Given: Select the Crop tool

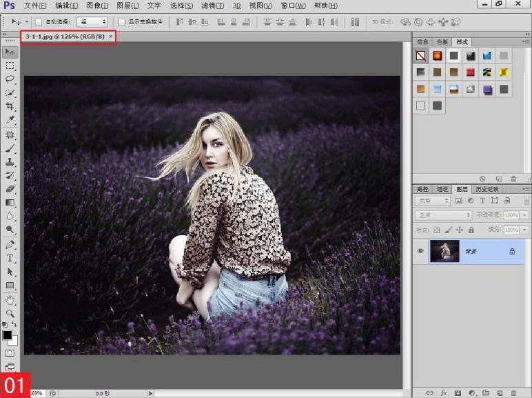Looking at the screenshot, I should (x=10, y=106).
